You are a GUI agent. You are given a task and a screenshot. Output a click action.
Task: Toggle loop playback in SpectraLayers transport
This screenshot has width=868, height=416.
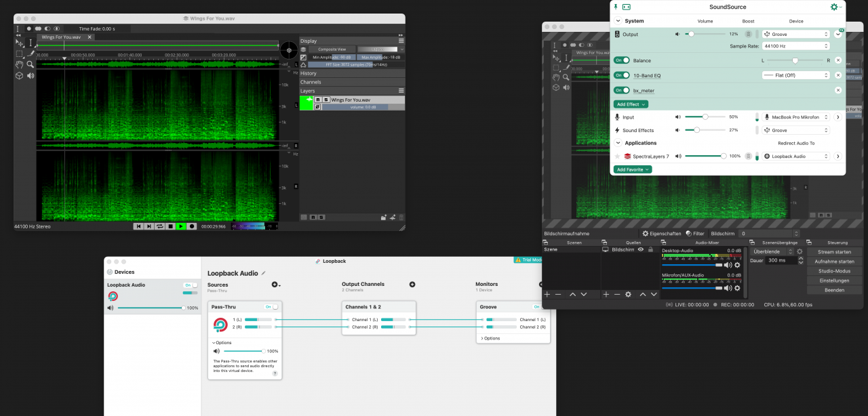[160, 226]
